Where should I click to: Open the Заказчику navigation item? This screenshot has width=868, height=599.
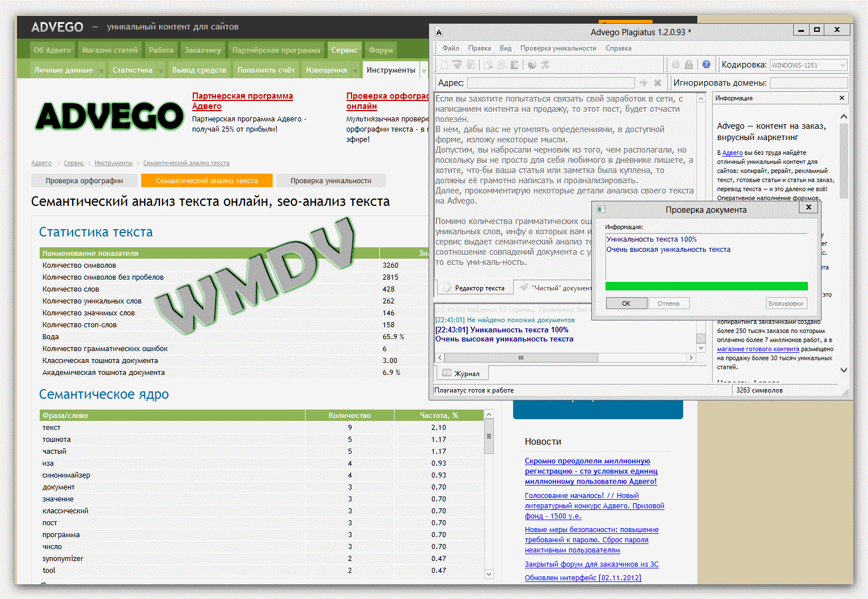click(x=202, y=50)
